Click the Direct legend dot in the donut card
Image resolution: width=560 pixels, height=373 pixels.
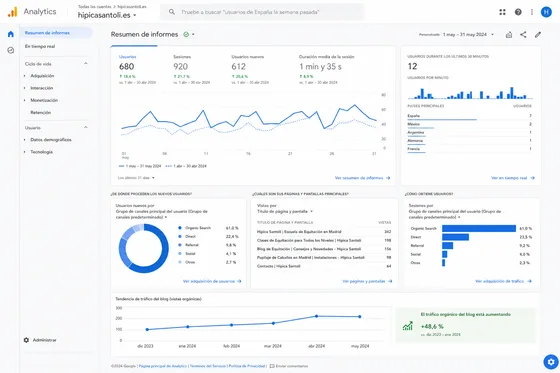(x=180, y=237)
